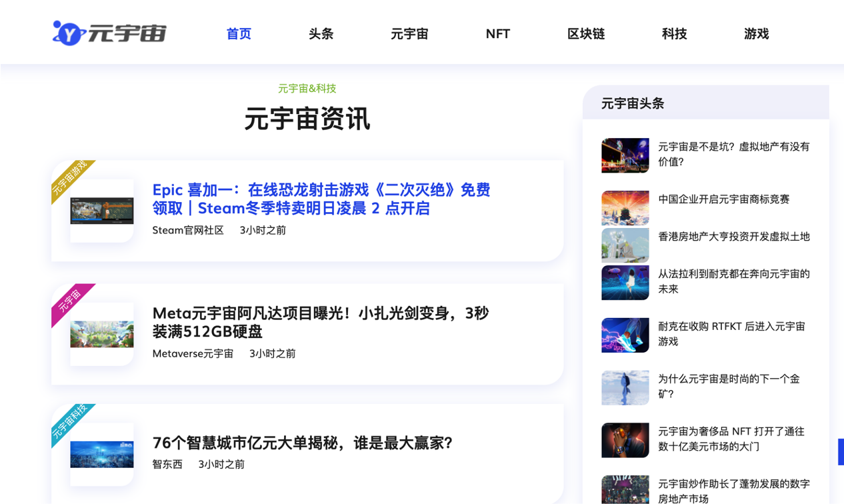Read the 76个智慧城市亿元大单 article
Image resolution: width=844 pixels, height=504 pixels.
tap(303, 443)
